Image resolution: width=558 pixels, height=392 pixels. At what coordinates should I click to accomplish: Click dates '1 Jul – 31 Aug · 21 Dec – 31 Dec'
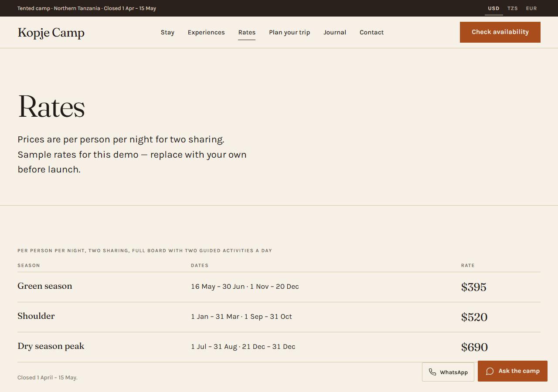[243, 347]
